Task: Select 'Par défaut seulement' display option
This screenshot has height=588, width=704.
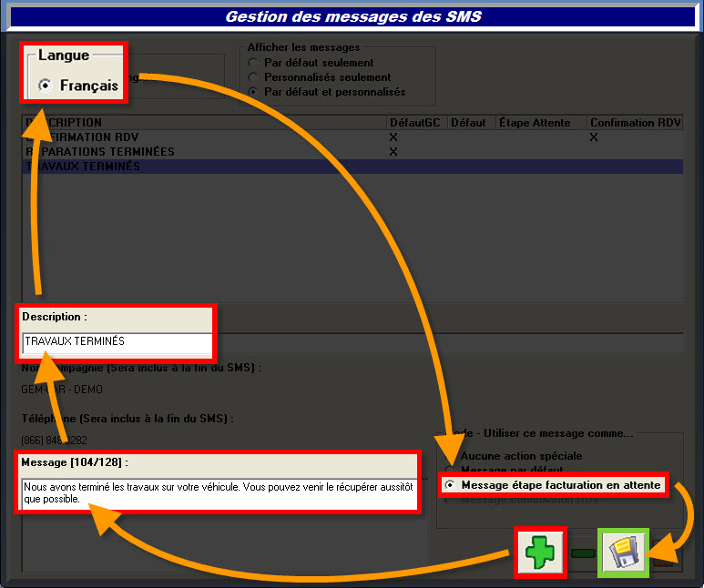Action: click(x=253, y=63)
